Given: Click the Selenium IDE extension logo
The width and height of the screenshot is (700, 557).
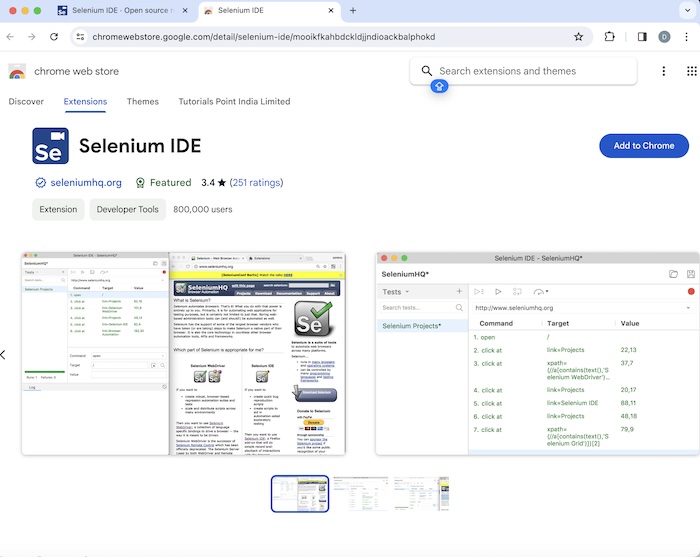Looking at the screenshot, I should click(x=50, y=146).
